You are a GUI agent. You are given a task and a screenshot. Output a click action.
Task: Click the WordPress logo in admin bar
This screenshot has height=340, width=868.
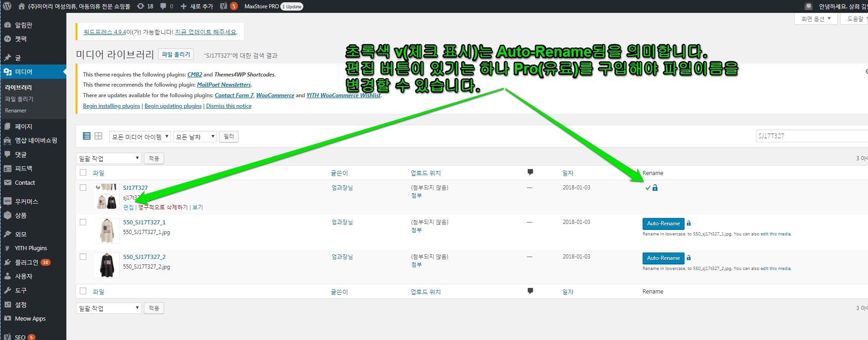click(x=7, y=6)
